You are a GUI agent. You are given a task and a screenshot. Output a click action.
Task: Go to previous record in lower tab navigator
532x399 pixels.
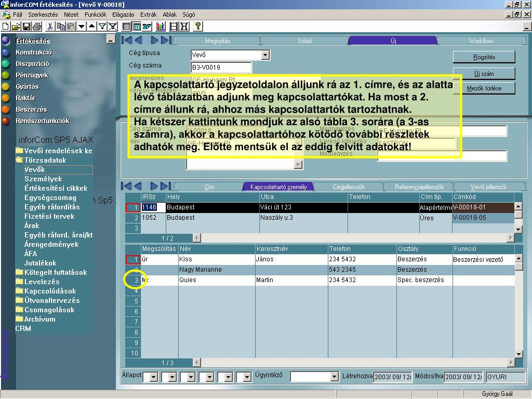pos(138,186)
